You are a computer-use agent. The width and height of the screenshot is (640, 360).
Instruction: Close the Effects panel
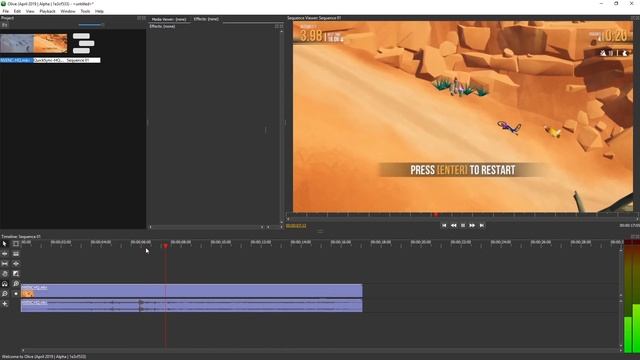click(281, 26)
